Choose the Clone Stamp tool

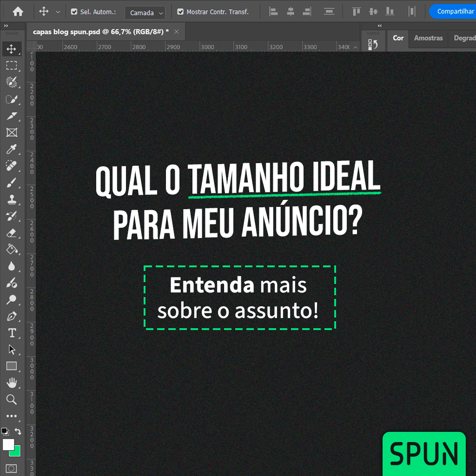point(12,199)
